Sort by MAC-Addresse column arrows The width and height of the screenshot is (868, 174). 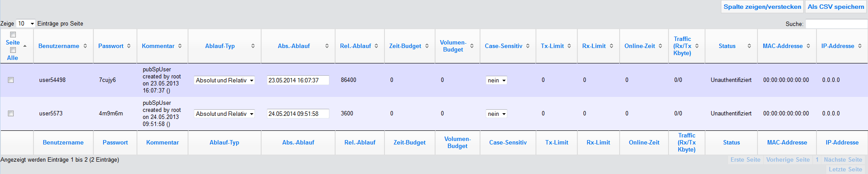click(808, 46)
